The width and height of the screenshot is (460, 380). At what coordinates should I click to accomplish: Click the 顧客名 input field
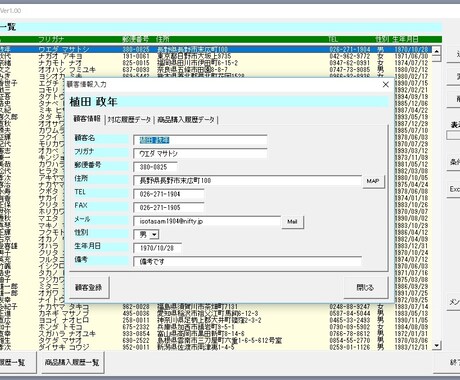pos(200,140)
